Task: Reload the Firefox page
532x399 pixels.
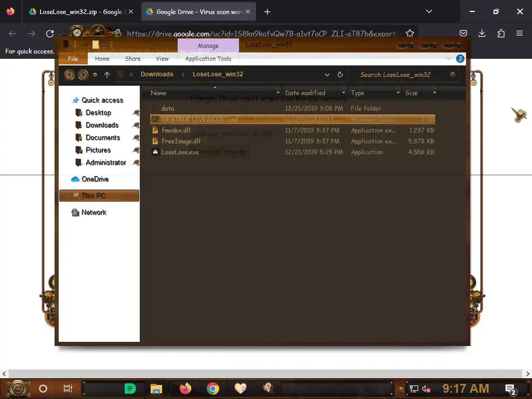Action: click(x=50, y=34)
